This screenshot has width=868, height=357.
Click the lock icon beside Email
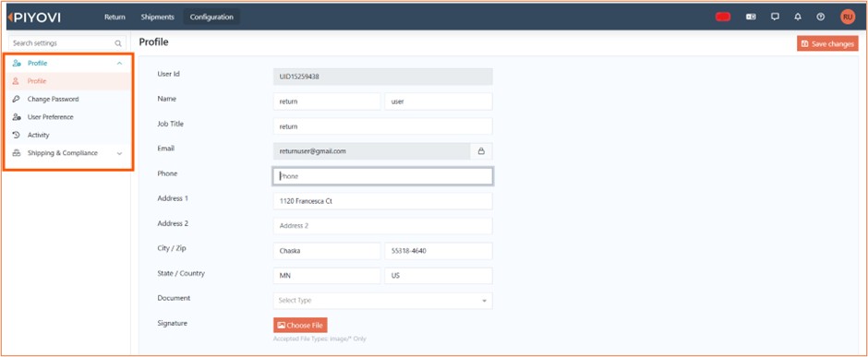(481, 151)
